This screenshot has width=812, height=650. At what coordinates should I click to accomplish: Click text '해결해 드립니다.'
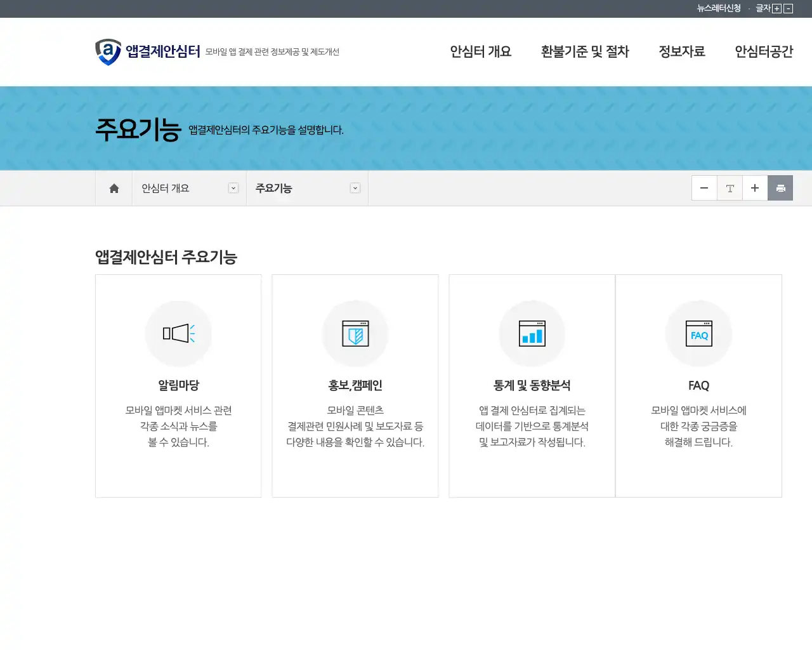(698, 442)
